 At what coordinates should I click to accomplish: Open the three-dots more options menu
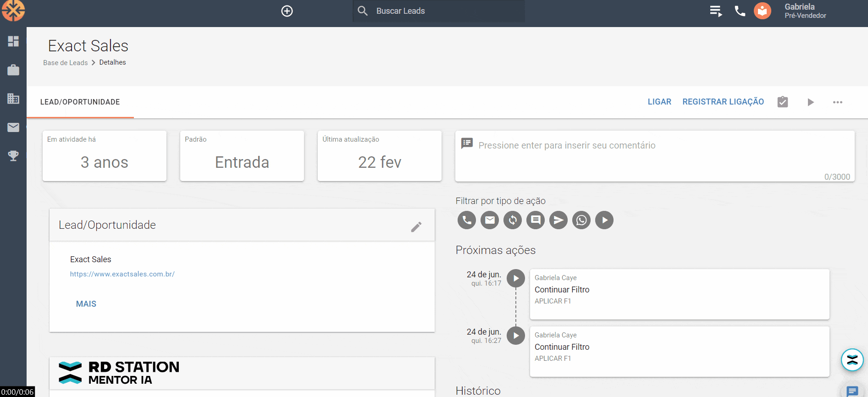point(838,102)
